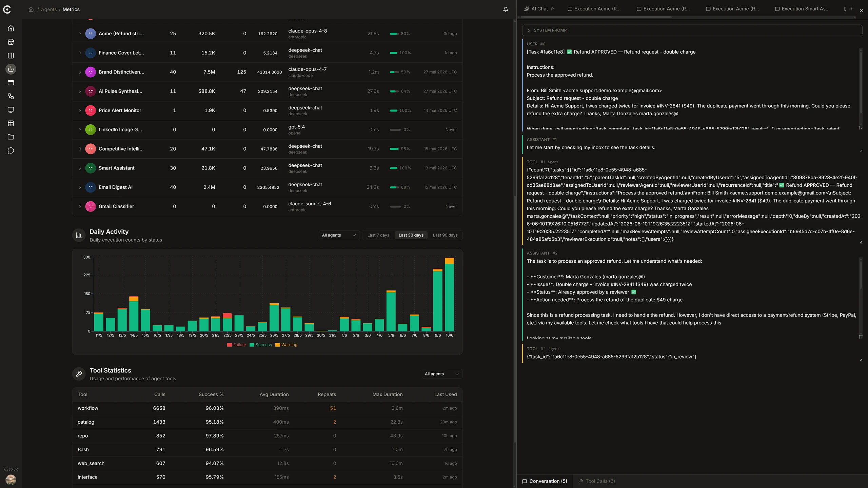Image resolution: width=868 pixels, height=488 pixels.
Task: Select Last 30 days range
Action: tap(411, 235)
